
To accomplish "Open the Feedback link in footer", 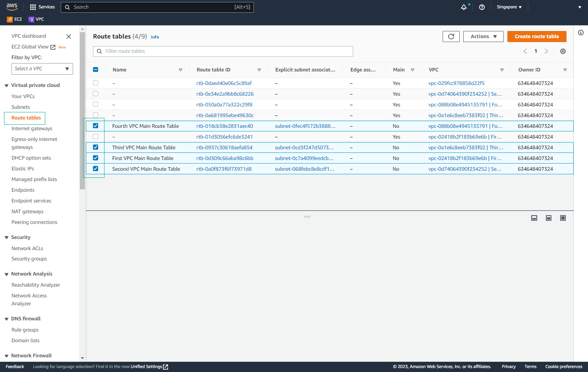I will pyautogui.click(x=15, y=367).
